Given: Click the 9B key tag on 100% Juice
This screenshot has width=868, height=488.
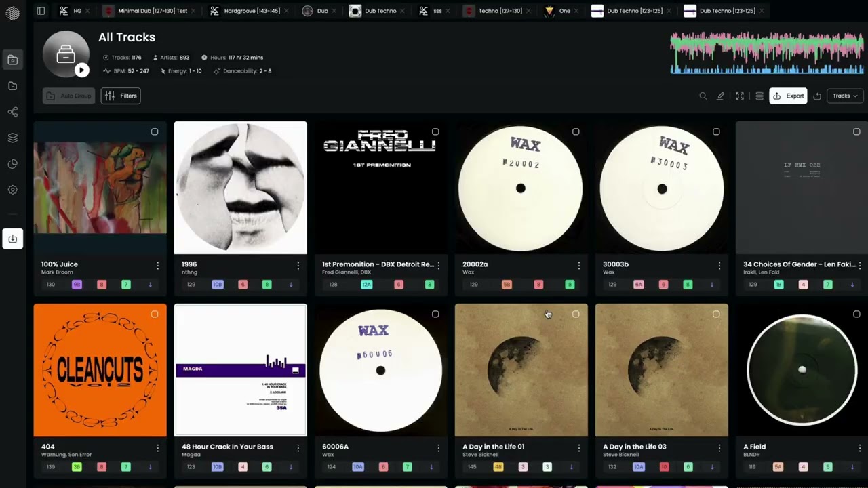Looking at the screenshot, I should pyautogui.click(x=77, y=285).
